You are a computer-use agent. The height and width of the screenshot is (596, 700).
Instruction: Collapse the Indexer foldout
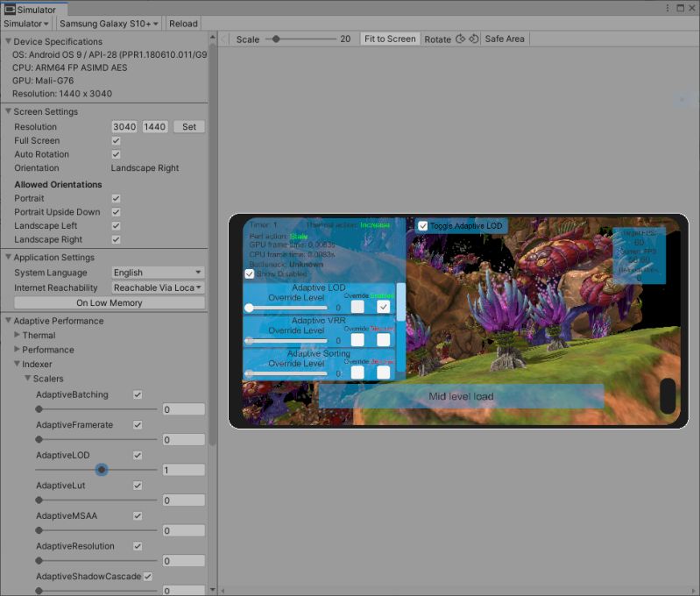(x=17, y=364)
